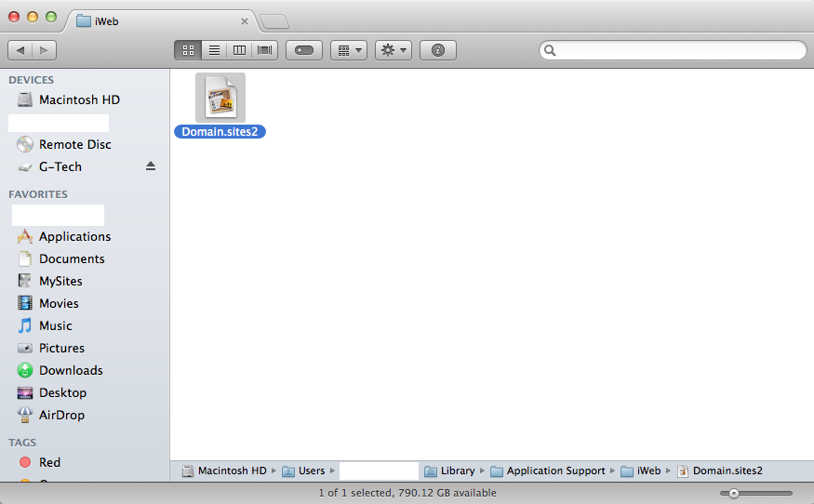
Task: Switch to icon view
Action: 188,50
